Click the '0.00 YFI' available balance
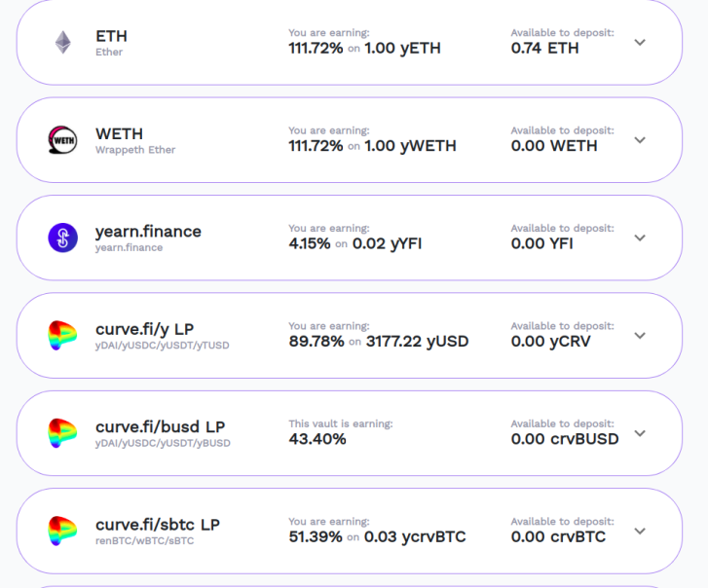708x588 pixels. click(542, 243)
